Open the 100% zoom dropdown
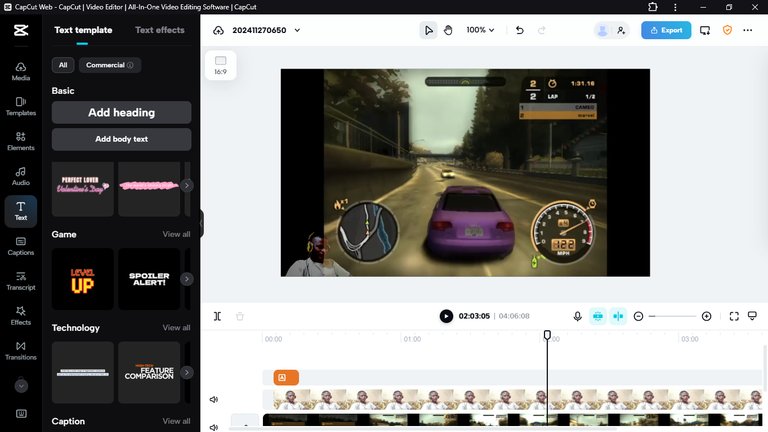768x432 pixels. 480,30
